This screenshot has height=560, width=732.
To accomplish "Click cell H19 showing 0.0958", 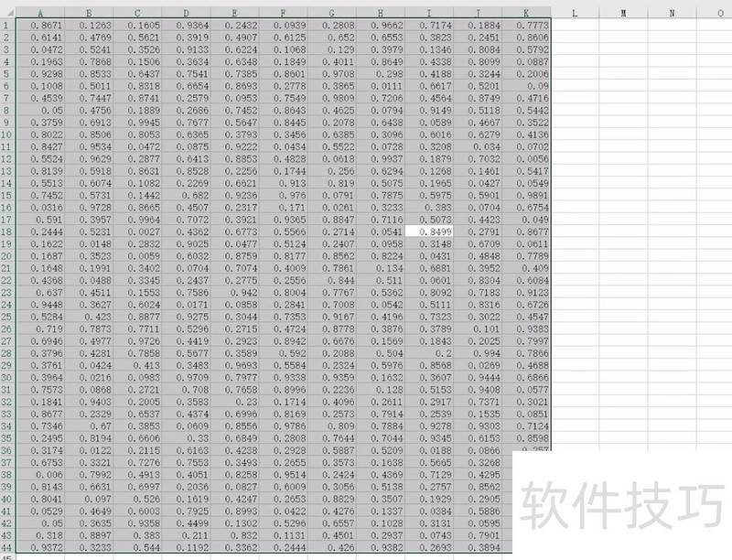I will tap(380, 243).
